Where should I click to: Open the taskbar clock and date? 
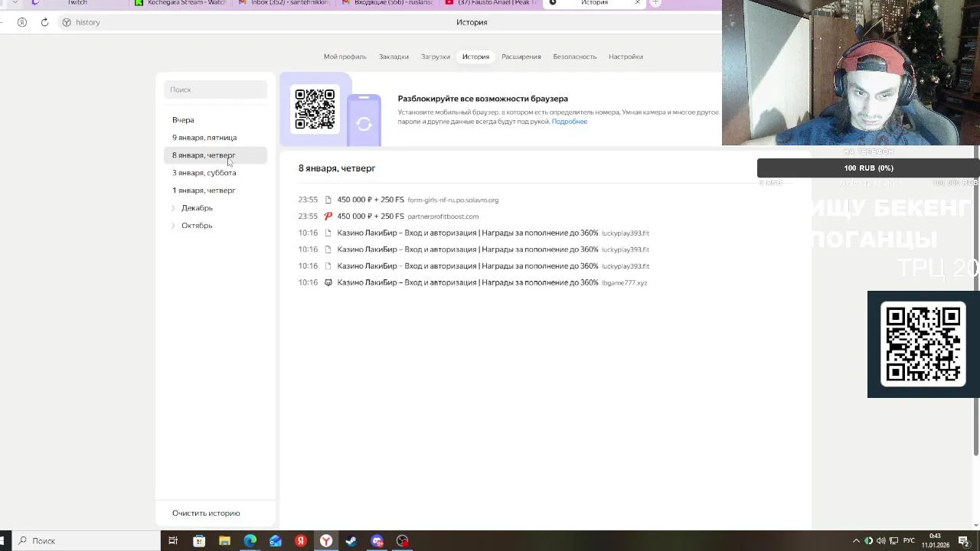click(935, 541)
